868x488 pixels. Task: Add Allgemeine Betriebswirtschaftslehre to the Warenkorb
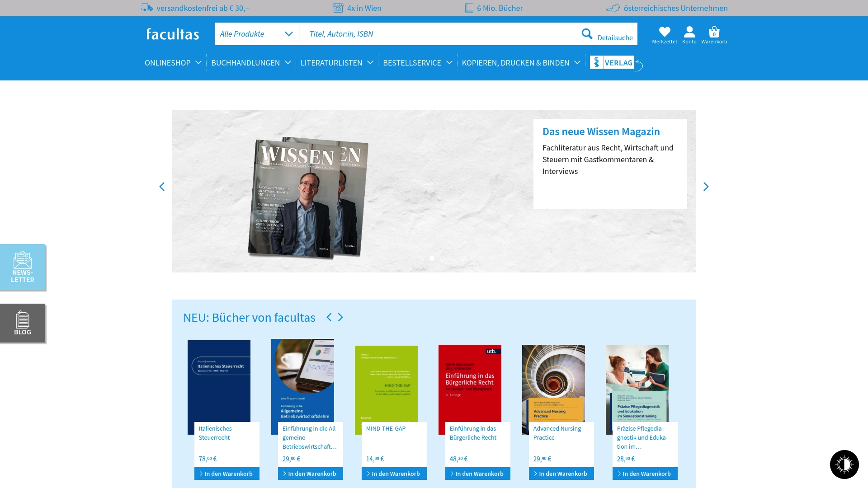(311, 474)
